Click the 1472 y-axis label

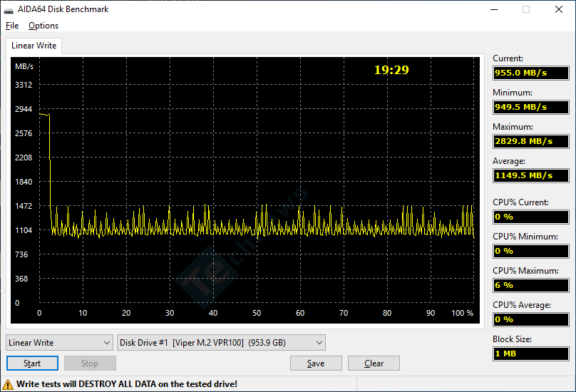(x=24, y=206)
